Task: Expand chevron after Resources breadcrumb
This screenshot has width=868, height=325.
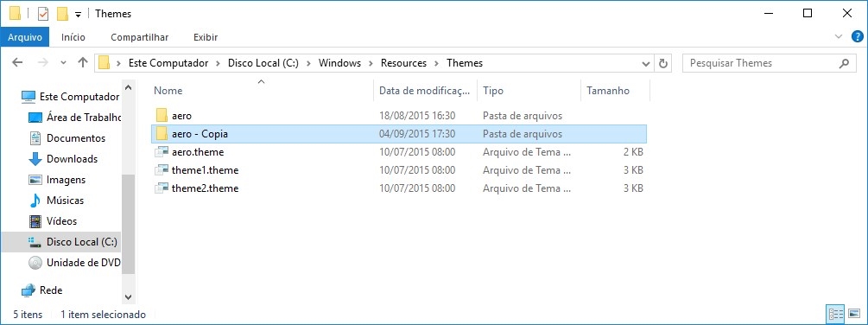Action: pyautogui.click(x=437, y=63)
